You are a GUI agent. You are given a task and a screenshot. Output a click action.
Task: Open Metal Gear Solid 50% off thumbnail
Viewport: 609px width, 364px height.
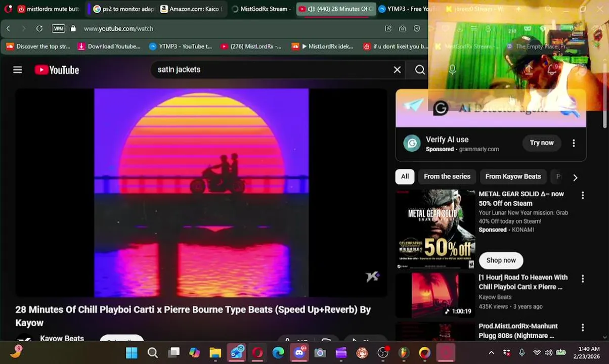coord(435,229)
